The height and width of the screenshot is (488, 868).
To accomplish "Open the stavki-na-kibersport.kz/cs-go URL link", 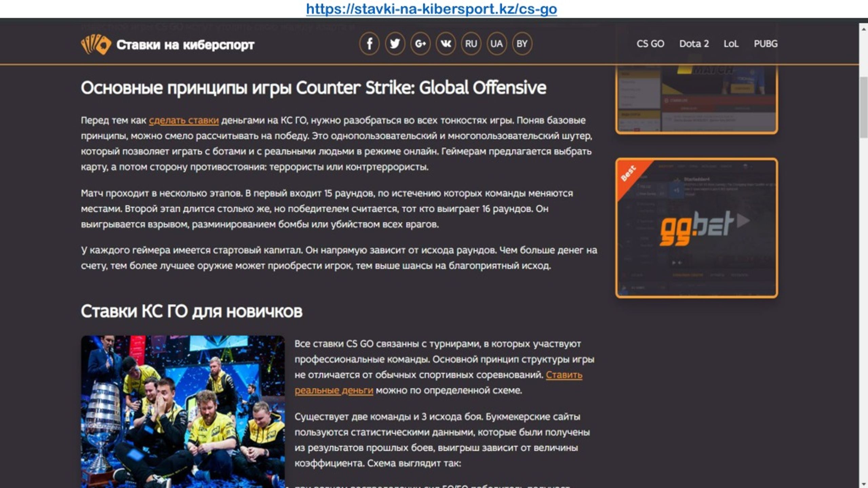I will (x=431, y=9).
